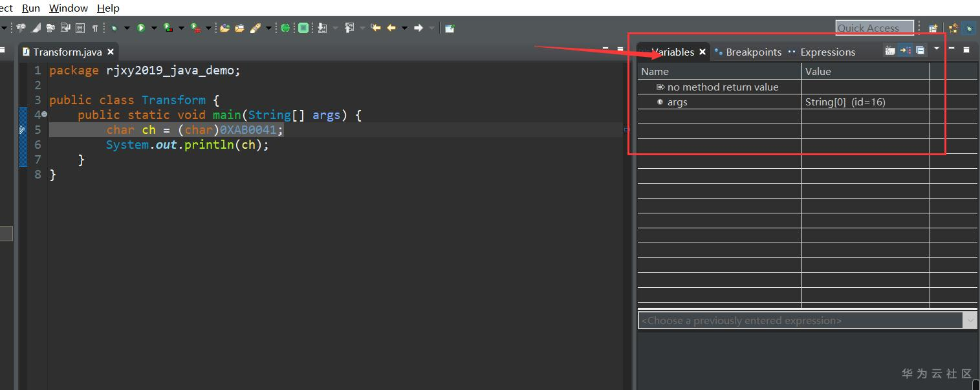The width and height of the screenshot is (980, 390).
Task: Click Collapse All in Variables view
Action: [920, 50]
